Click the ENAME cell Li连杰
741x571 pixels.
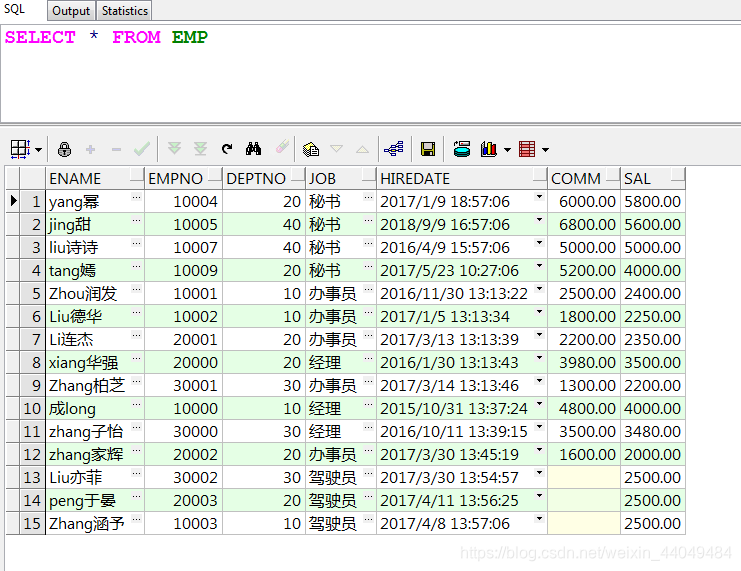tap(95, 339)
